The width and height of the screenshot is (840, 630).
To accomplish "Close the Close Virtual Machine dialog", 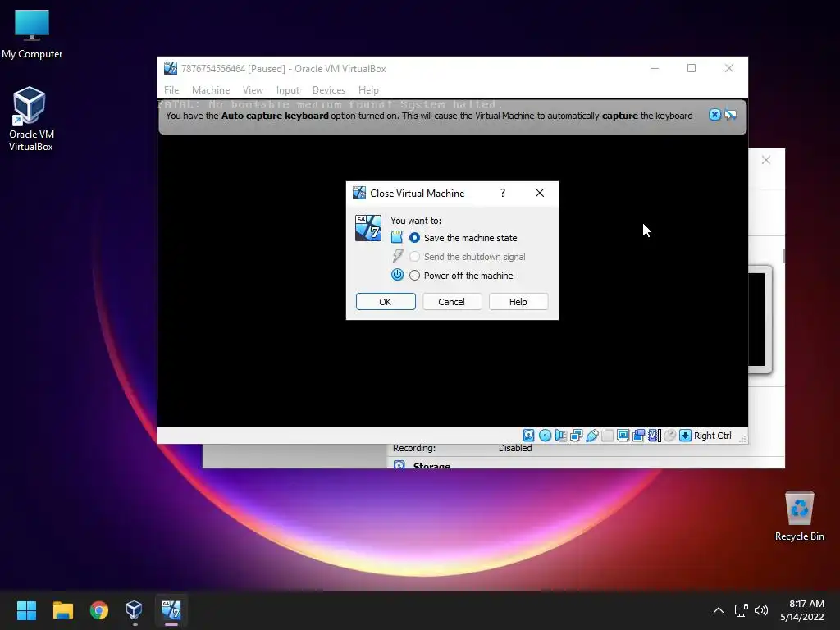I will tap(540, 193).
